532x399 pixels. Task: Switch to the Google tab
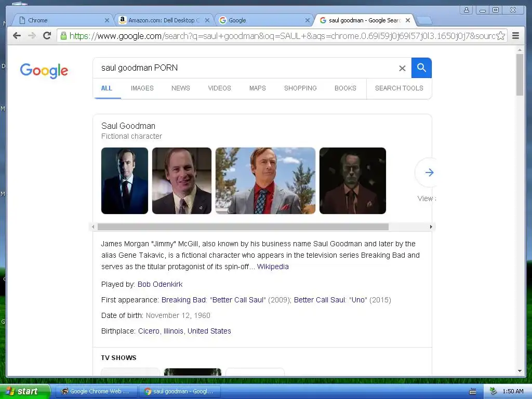click(x=264, y=20)
